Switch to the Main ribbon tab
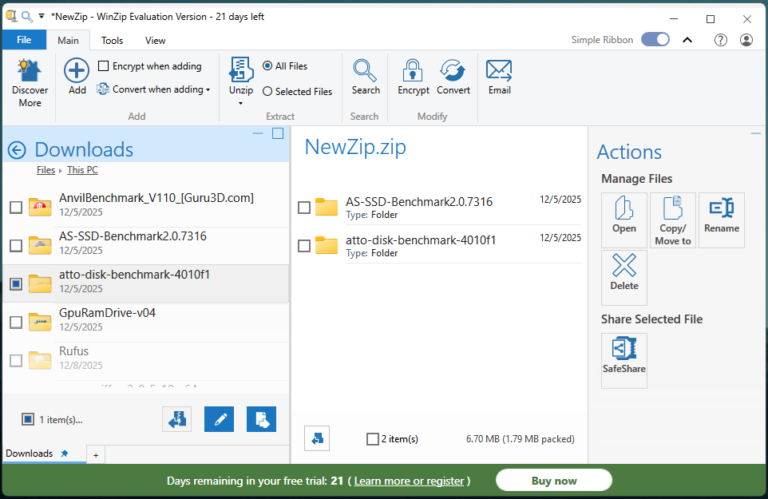The height and width of the screenshot is (499, 768). point(68,40)
